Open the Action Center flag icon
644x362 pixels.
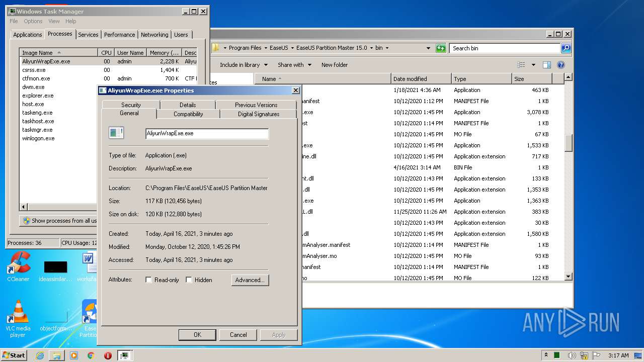point(596,355)
